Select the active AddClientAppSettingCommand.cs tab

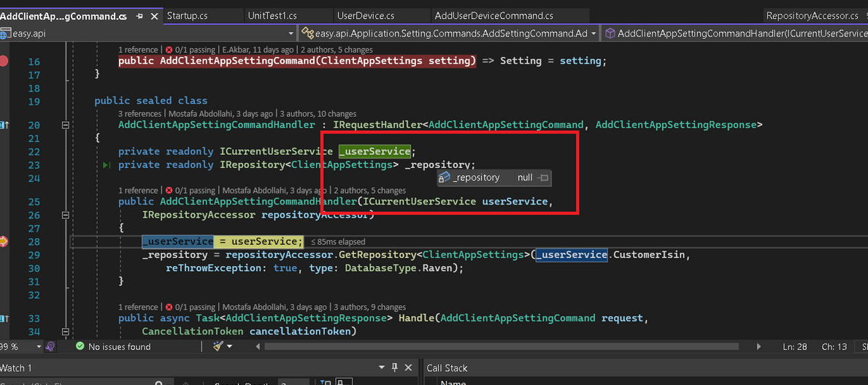64,16
